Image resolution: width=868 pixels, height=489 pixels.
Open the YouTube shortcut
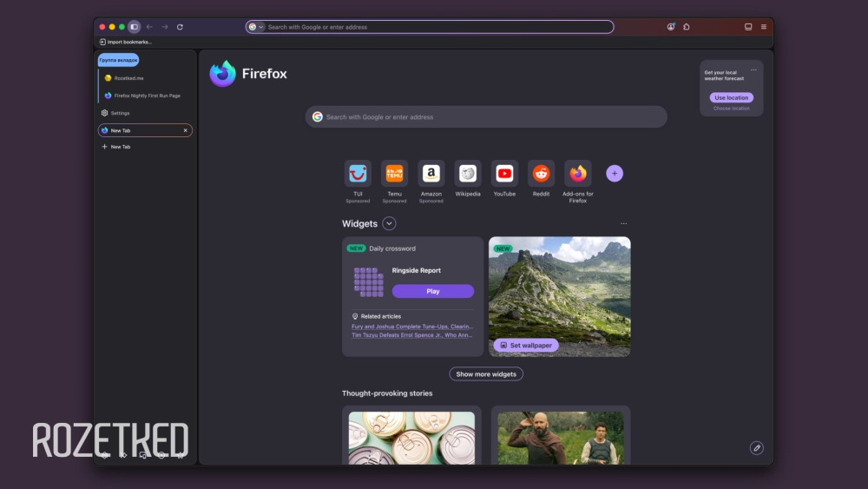click(x=504, y=174)
